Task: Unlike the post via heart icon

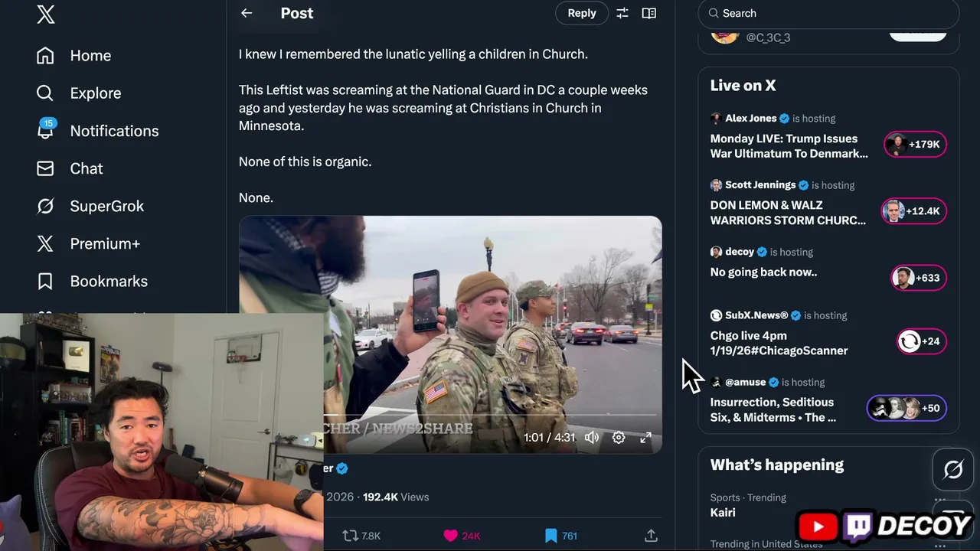Action: (x=450, y=536)
